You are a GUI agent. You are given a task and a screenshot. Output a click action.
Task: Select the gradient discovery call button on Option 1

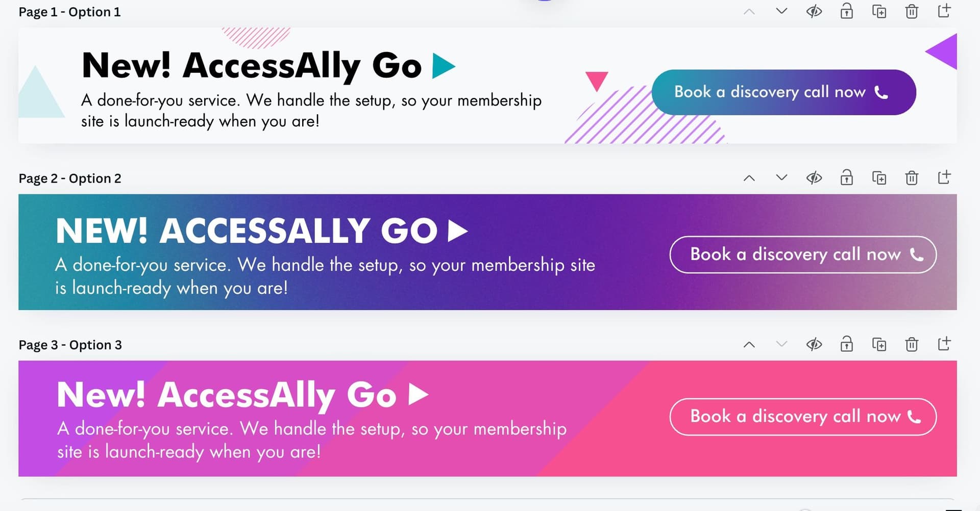pos(783,92)
